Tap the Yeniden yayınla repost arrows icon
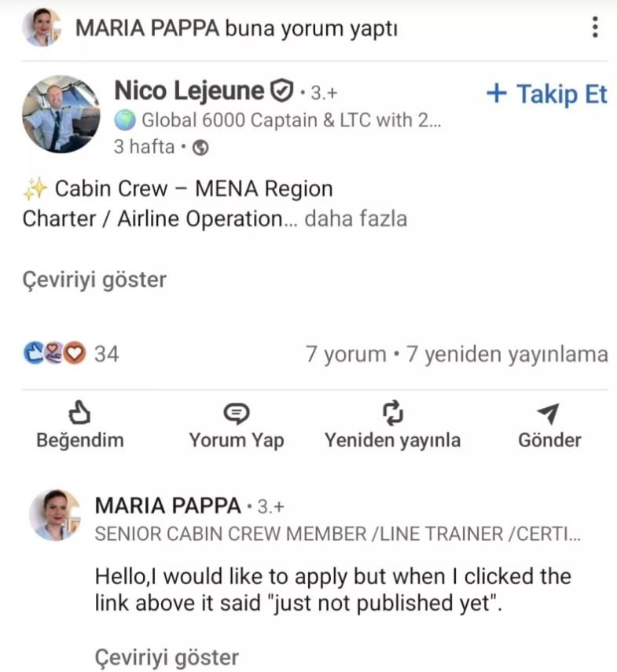Screen dimensions: 617x672 [x=392, y=413]
